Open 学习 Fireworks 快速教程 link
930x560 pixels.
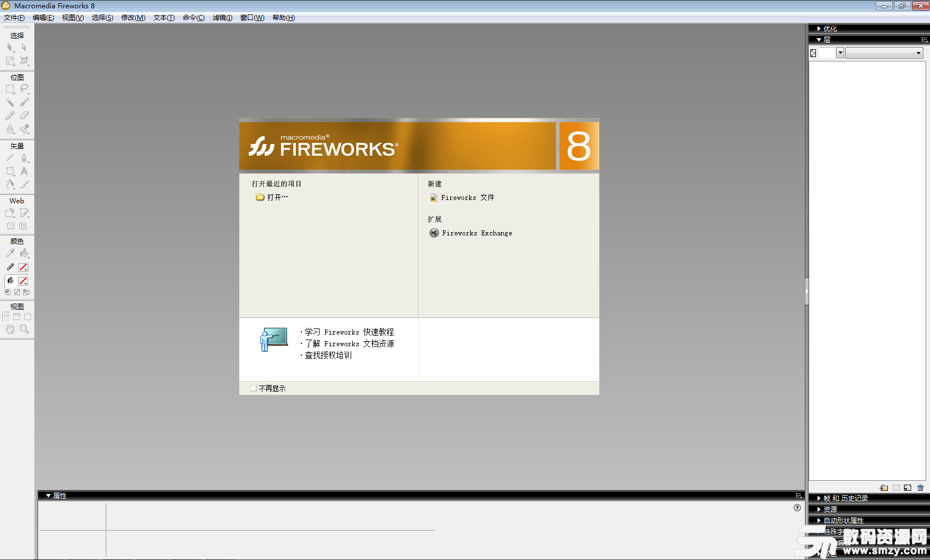coord(349,332)
